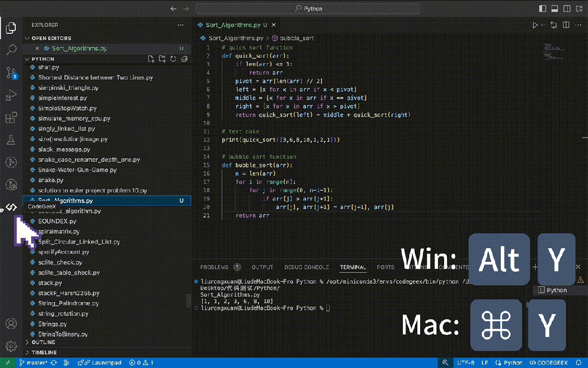Screen dimensions: 588x368
Task: Click errors and warnings count in status bar
Action: (x=141, y=363)
